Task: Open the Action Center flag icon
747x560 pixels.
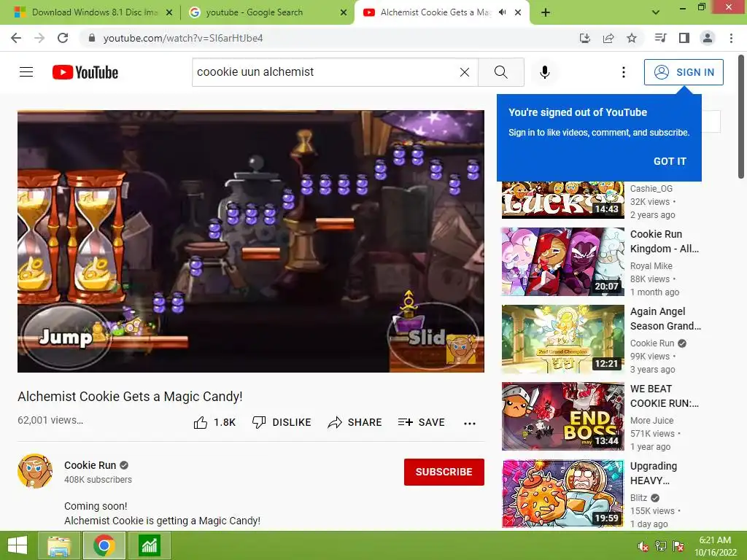Action: point(678,546)
